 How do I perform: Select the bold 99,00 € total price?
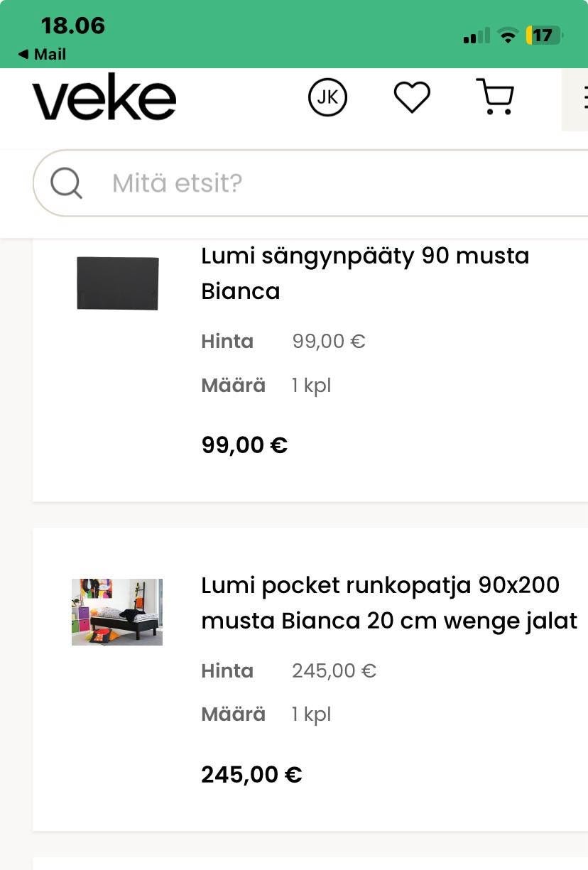[x=244, y=445]
